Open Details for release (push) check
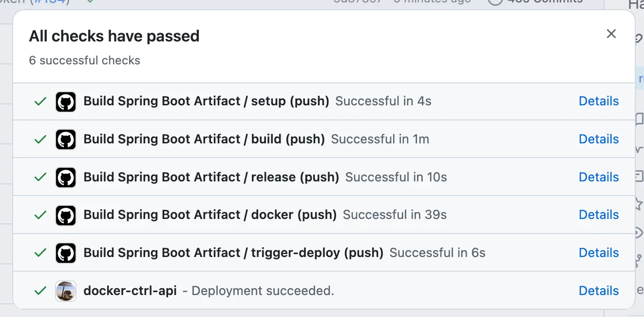This screenshot has height=317, width=644. coord(599,177)
